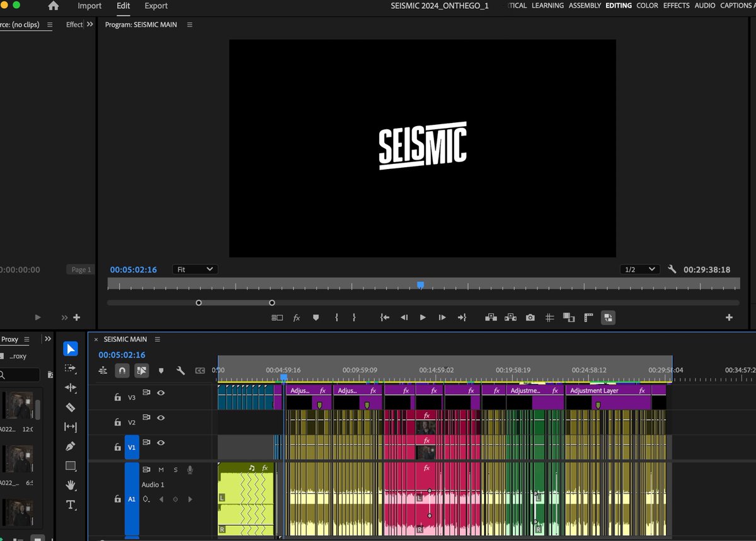Image resolution: width=756 pixels, height=541 pixels.
Task: Open the Program monitor button editor plus
Action: [x=730, y=318]
